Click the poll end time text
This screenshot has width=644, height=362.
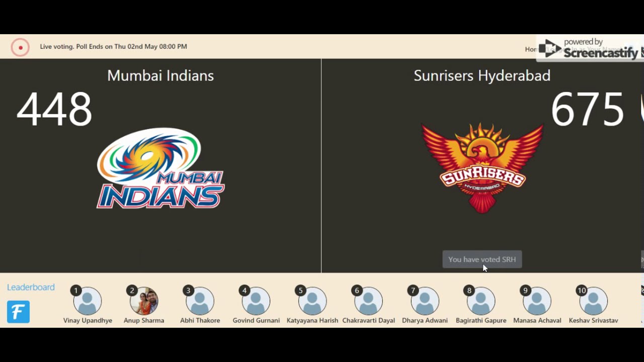(x=114, y=46)
